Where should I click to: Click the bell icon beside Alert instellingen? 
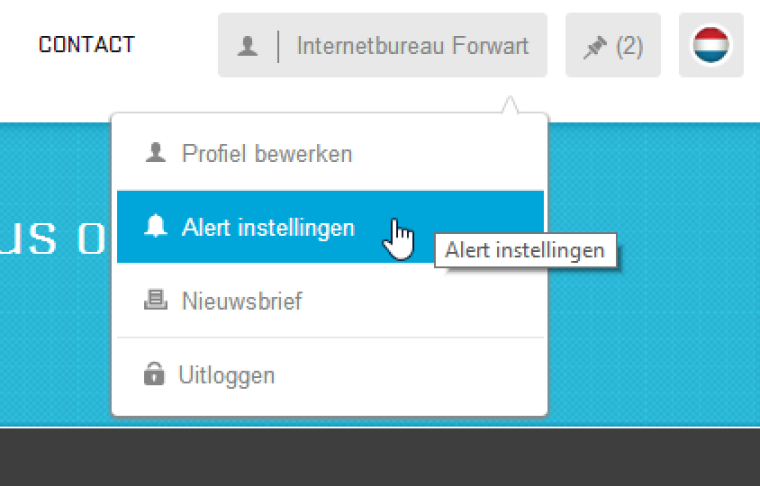click(155, 227)
